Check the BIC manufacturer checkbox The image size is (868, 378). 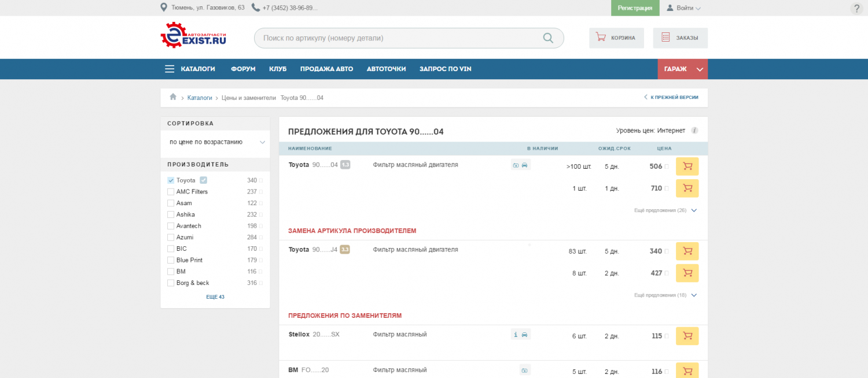(x=171, y=249)
